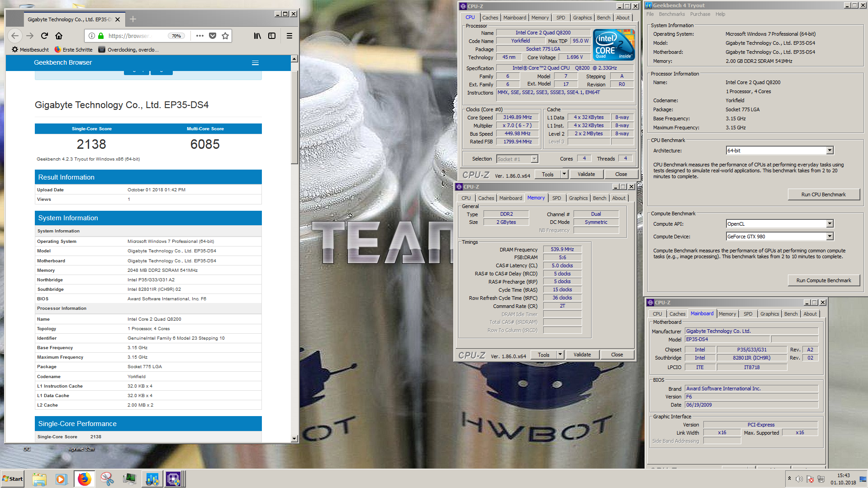Launch Windows Media Player from taskbar

61,479
